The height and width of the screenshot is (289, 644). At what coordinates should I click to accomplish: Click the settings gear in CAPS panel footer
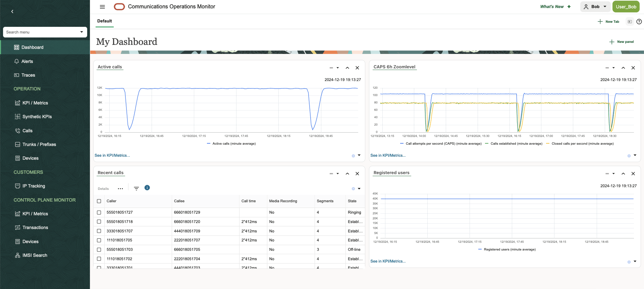point(629,156)
